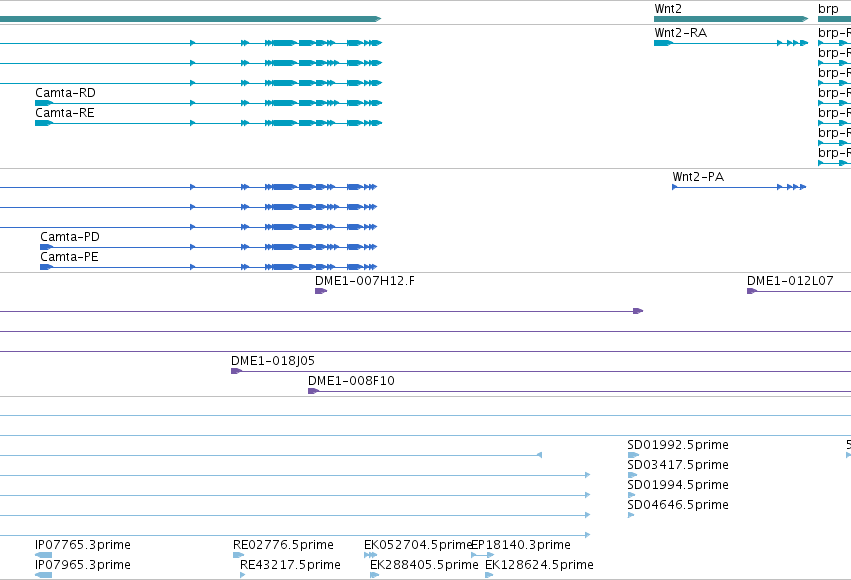Image resolution: width=851 pixels, height=580 pixels.
Task: Click the DME1-018J05 purple start glyph
Action: coord(236,371)
